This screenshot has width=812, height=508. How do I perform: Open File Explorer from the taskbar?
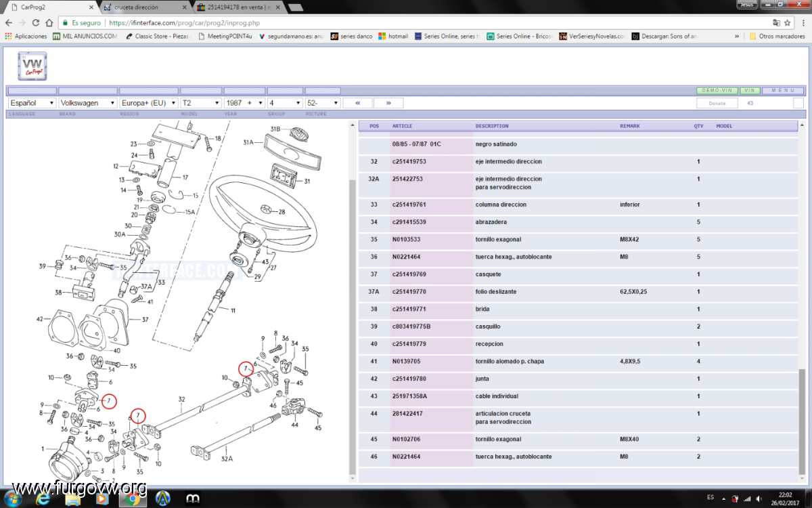coord(72,499)
